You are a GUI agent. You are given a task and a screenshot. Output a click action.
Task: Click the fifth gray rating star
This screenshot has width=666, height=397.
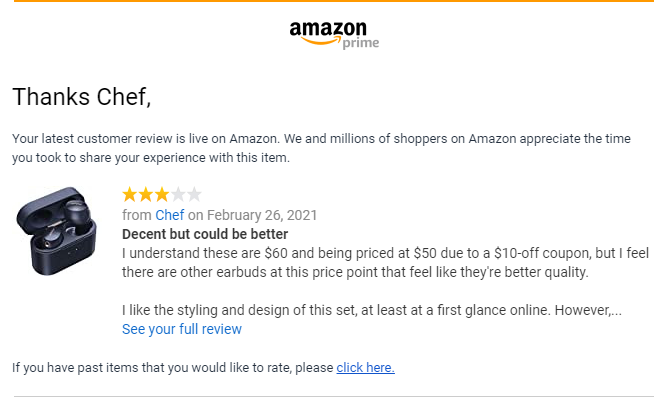(194, 195)
